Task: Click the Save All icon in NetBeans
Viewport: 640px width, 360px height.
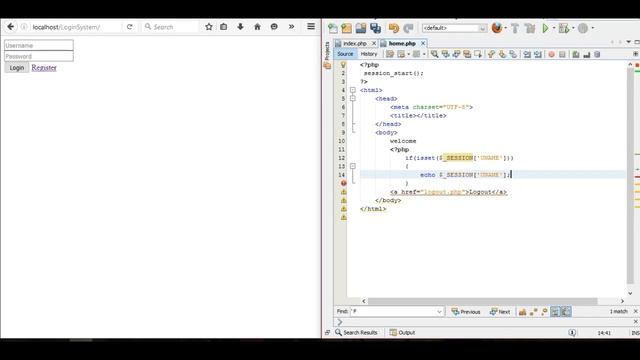Action: [375, 28]
